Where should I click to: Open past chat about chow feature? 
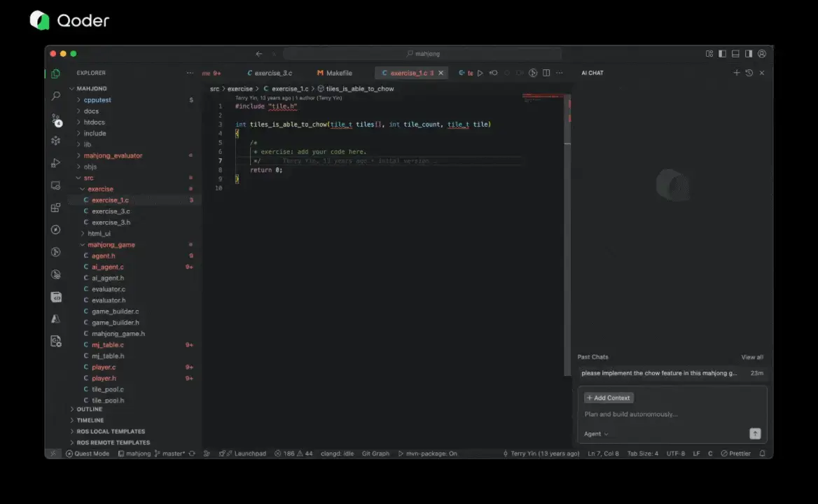point(672,373)
